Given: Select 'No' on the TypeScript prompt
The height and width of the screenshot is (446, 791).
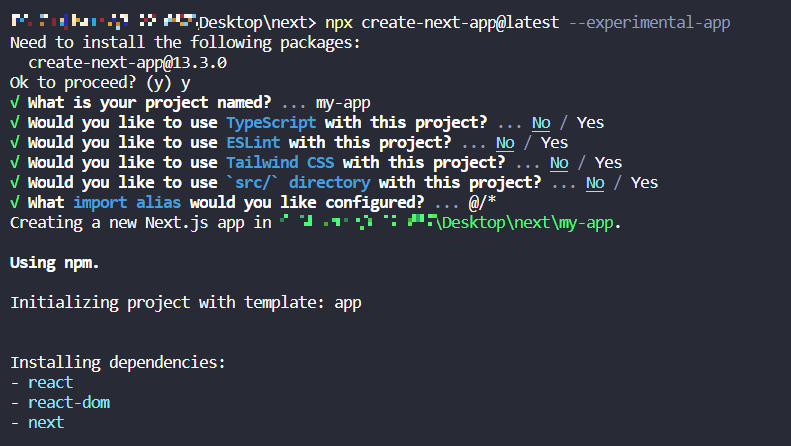Looking at the screenshot, I should point(541,123).
